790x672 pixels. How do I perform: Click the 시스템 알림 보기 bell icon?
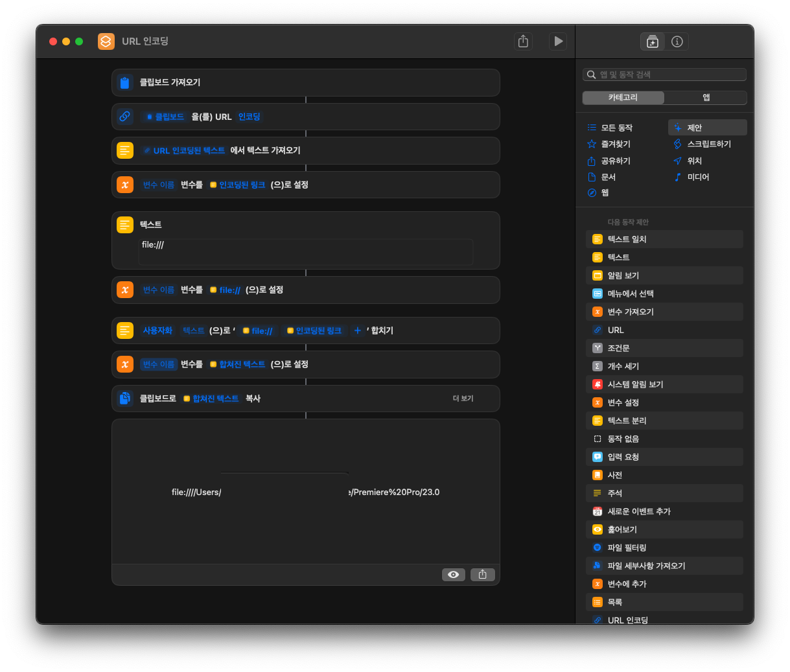tap(598, 384)
